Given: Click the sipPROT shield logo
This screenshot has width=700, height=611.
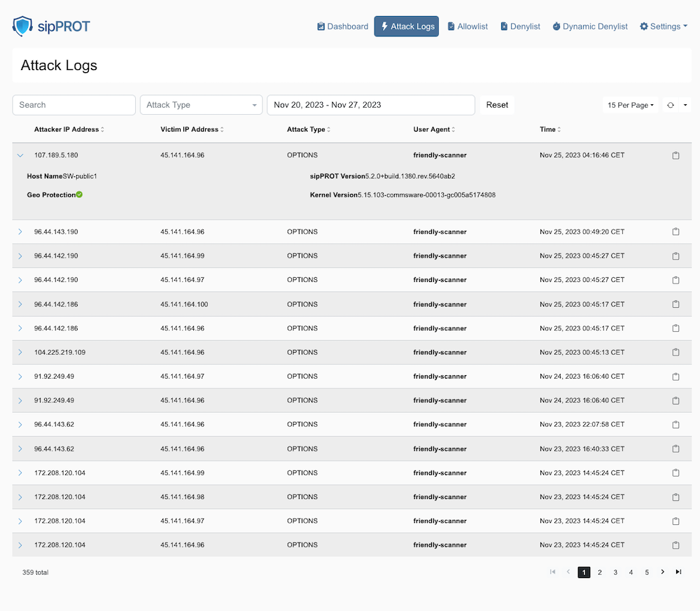Looking at the screenshot, I should pyautogui.click(x=22, y=27).
